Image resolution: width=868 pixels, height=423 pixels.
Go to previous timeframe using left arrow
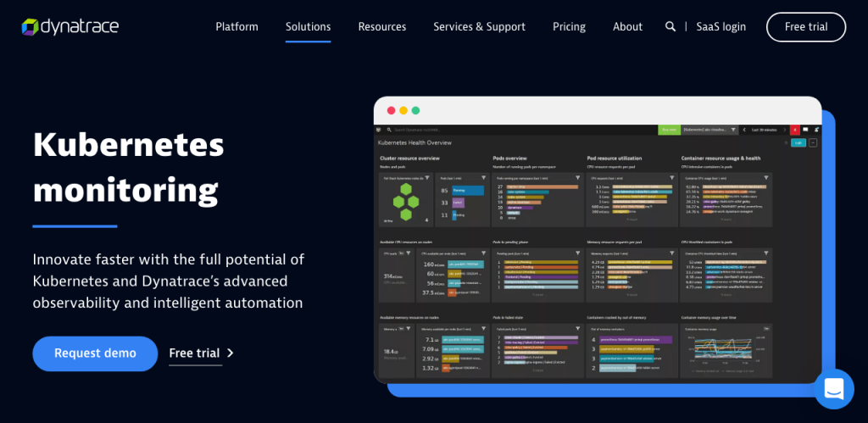point(745,130)
